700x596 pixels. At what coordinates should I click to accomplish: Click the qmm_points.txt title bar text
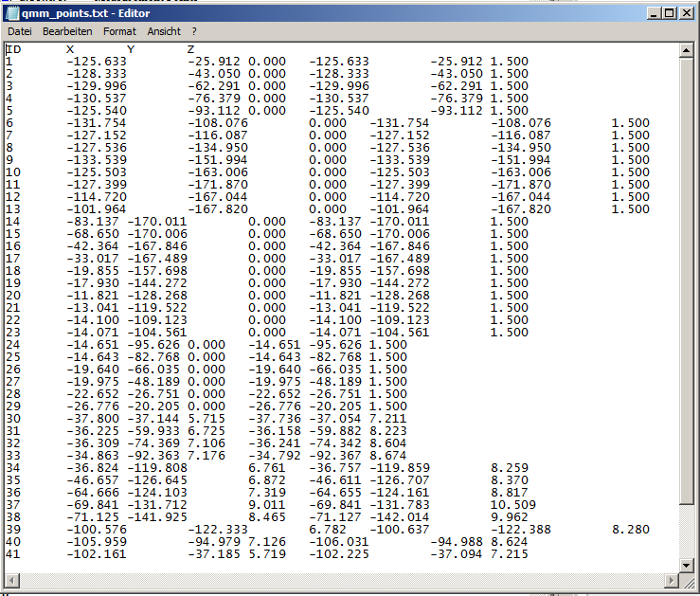click(x=85, y=13)
